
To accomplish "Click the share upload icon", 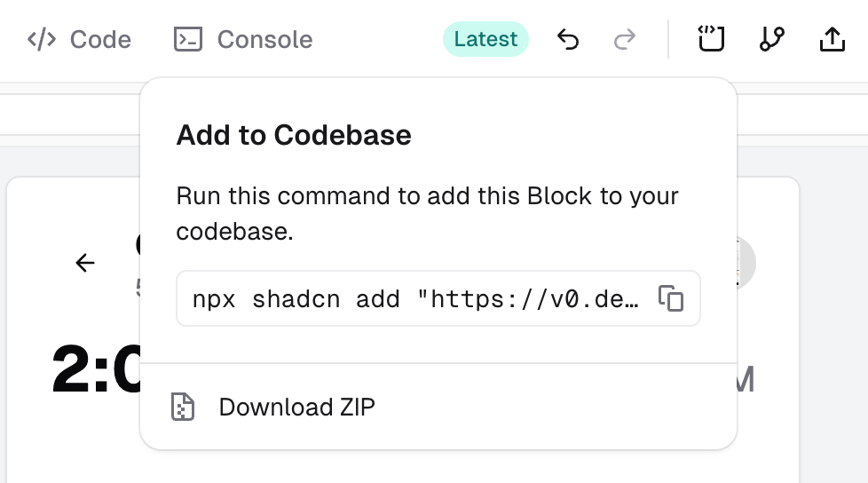I will pos(832,40).
